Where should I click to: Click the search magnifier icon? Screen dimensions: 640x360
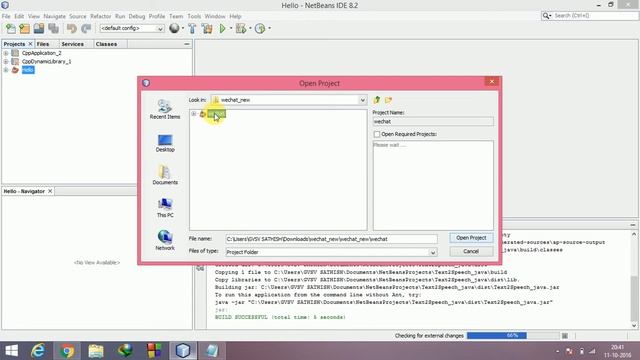point(546,16)
